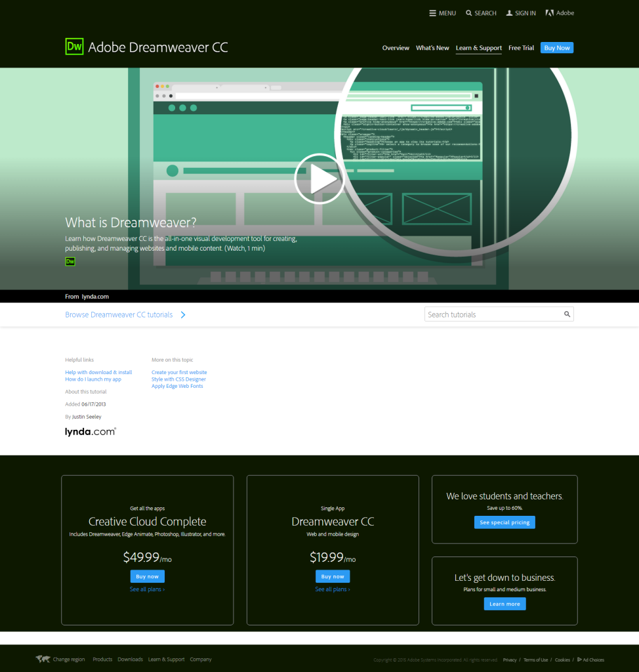Click Learn more business plans button
This screenshot has height=672, width=639.
(x=505, y=604)
